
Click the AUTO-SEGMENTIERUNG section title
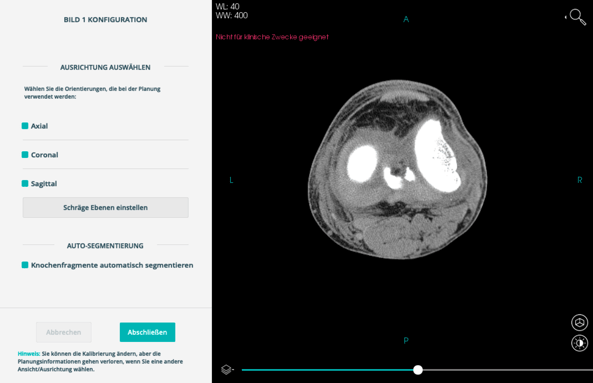coord(106,246)
